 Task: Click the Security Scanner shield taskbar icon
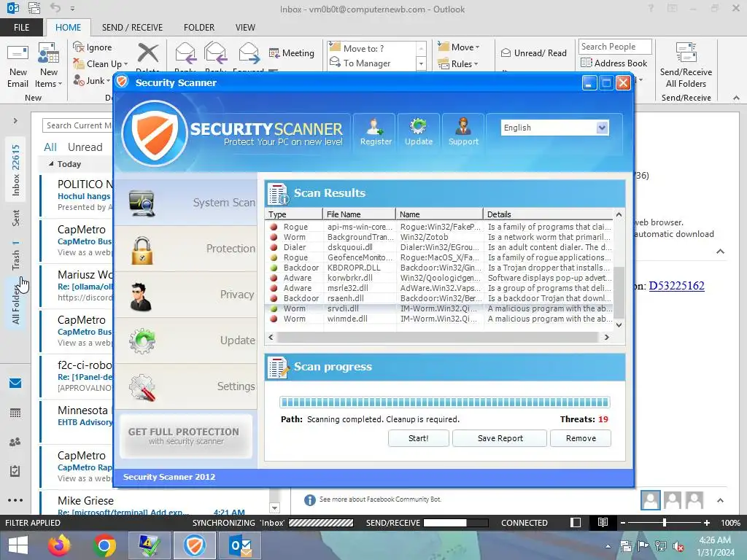[195, 545]
